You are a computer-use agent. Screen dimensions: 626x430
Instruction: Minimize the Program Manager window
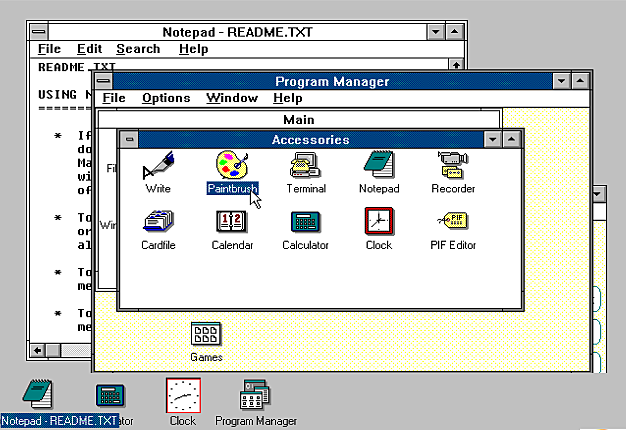point(561,81)
